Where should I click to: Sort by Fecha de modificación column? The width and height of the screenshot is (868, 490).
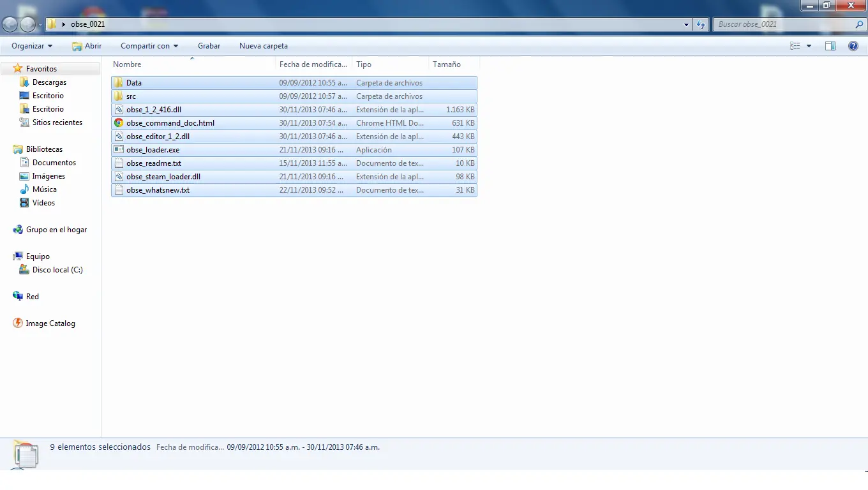[314, 64]
